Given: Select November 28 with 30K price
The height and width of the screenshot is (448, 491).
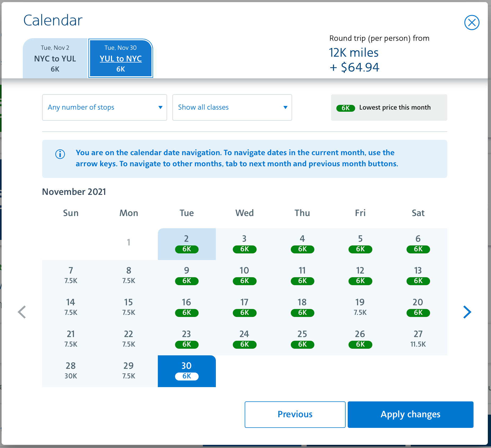Looking at the screenshot, I should coord(71,371).
